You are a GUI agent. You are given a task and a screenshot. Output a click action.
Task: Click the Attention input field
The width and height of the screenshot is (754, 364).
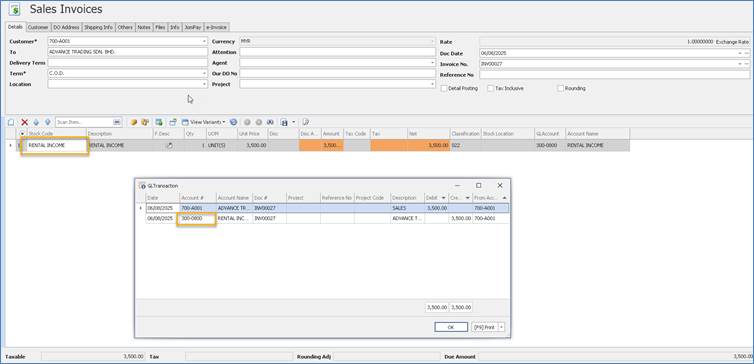pyautogui.click(x=338, y=52)
